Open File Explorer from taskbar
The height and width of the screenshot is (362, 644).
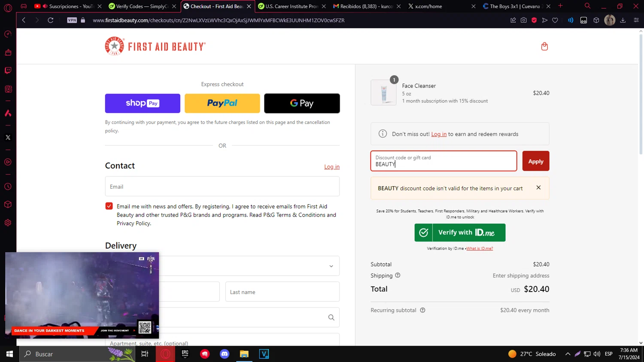pyautogui.click(x=244, y=354)
